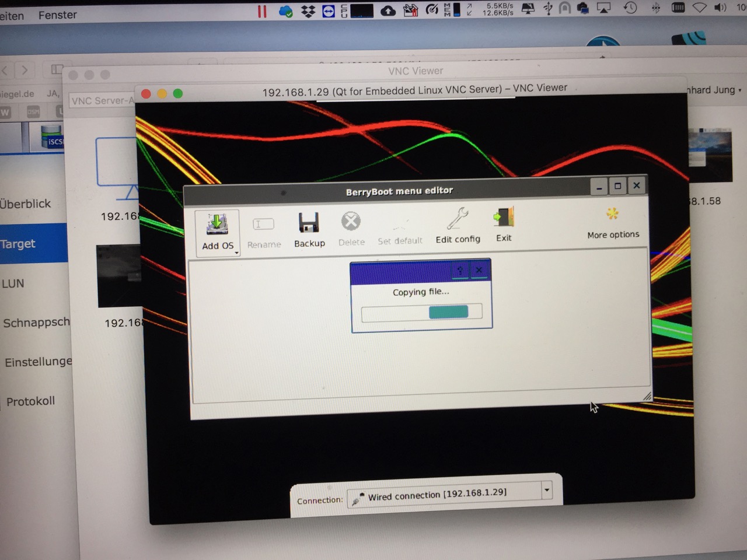Select LUN in the left sidebar
747x560 pixels.
coord(13,283)
